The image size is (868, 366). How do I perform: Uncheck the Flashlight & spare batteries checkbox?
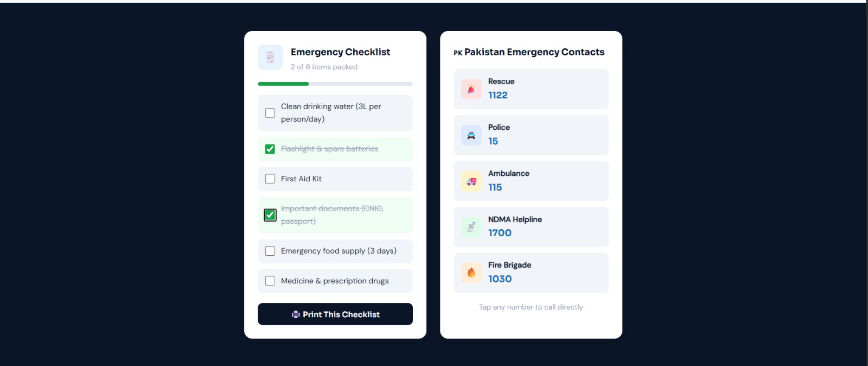[x=270, y=149]
